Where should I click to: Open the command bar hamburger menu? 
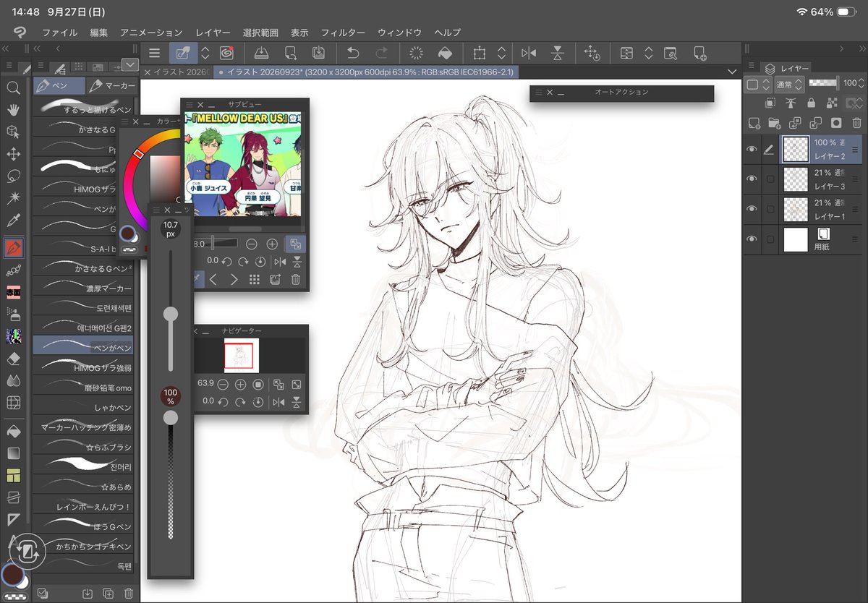(154, 53)
